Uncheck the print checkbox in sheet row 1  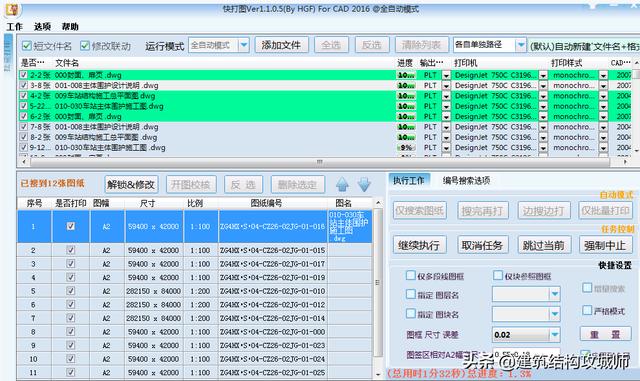coord(71,226)
